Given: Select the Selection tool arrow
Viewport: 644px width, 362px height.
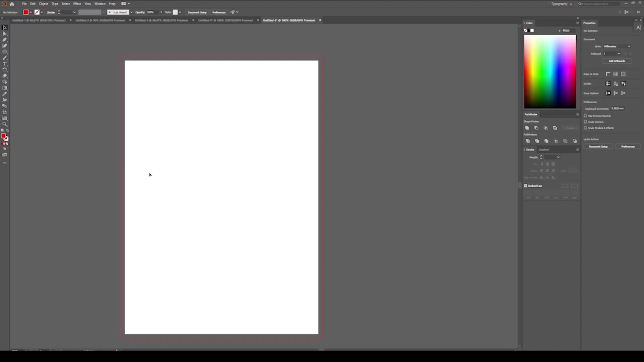Looking at the screenshot, I should point(5,27).
